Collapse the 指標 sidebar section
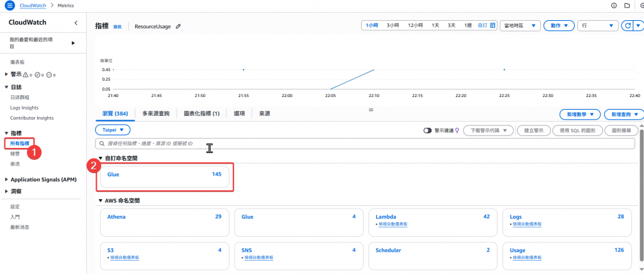Screen dimensions: 644x274 click(6, 133)
